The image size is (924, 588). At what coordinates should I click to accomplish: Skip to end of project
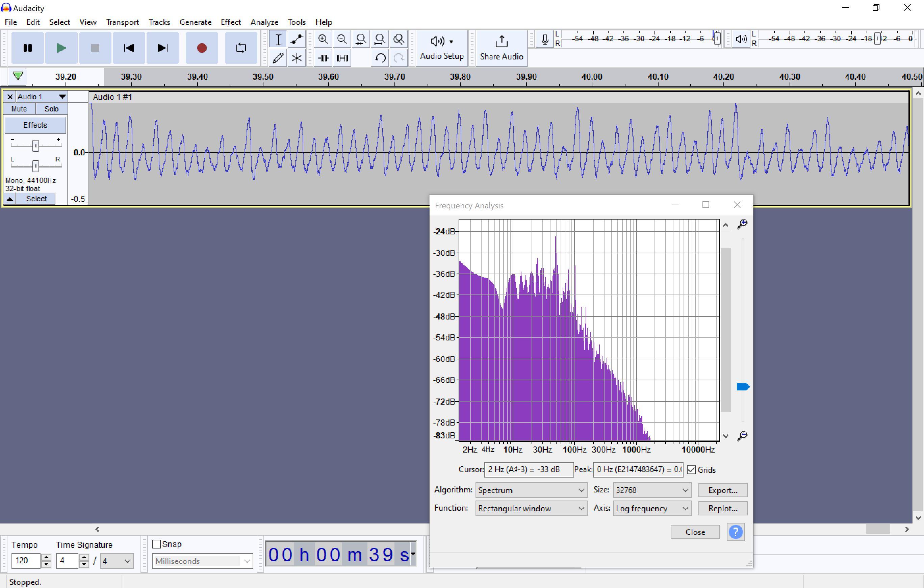coord(163,48)
